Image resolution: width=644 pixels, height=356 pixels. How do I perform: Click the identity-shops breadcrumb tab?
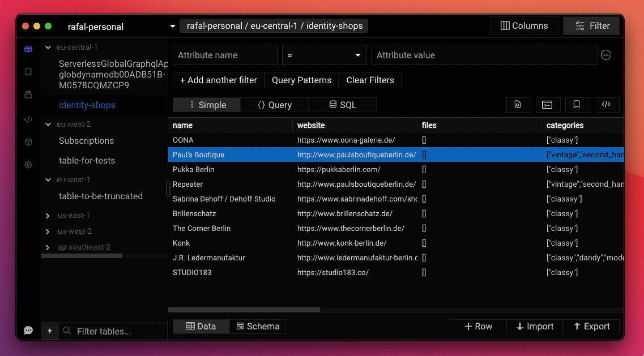[274, 26]
